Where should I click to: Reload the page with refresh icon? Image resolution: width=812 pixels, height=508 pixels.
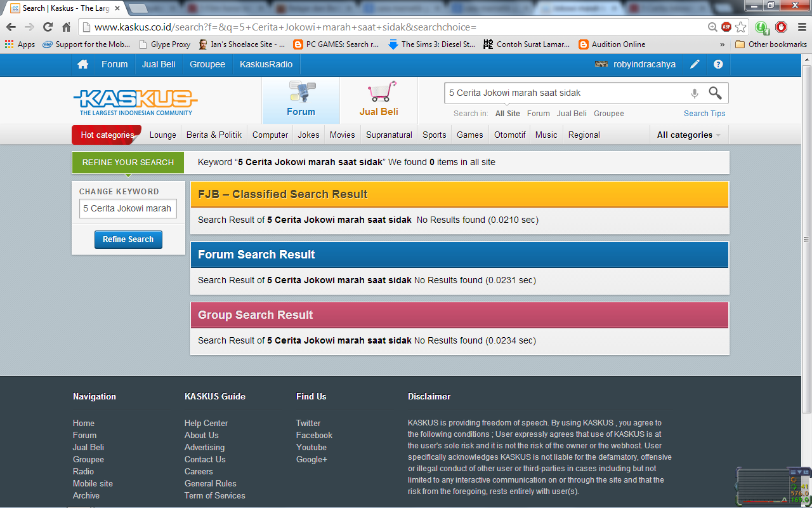coord(48,27)
